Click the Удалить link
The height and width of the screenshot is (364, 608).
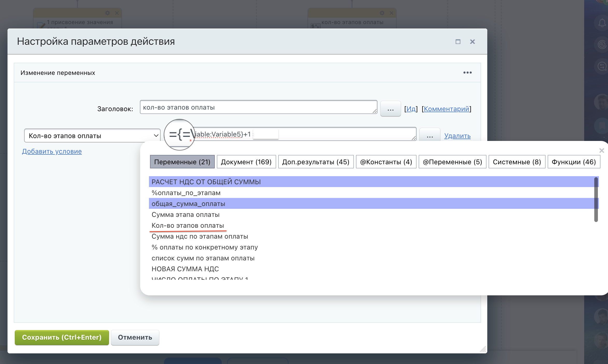pyautogui.click(x=457, y=136)
